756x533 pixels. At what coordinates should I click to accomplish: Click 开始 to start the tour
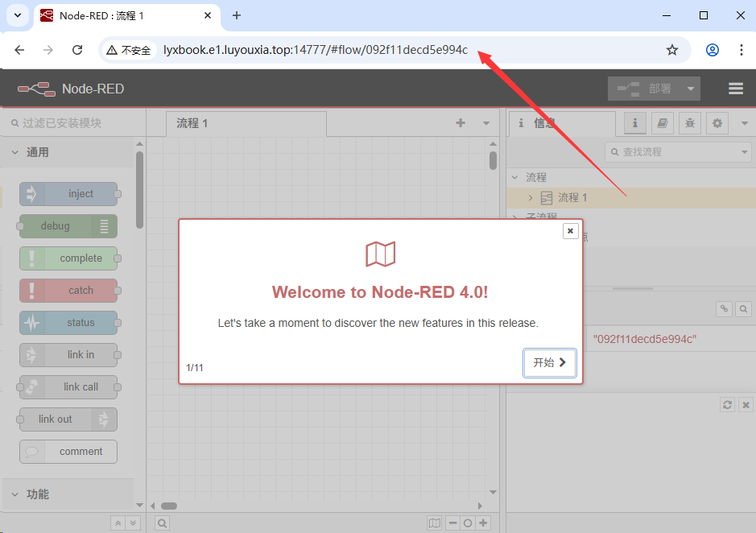coord(550,363)
